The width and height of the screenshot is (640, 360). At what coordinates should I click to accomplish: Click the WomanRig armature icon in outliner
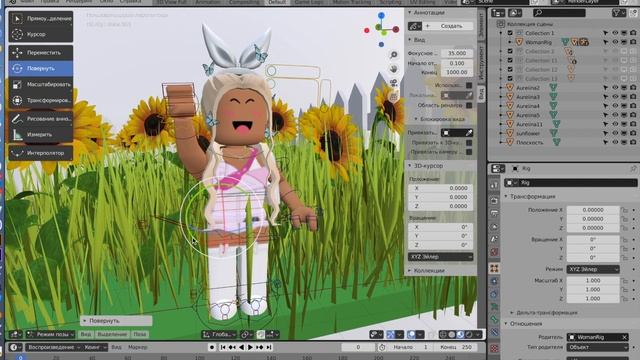pos(519,42)
